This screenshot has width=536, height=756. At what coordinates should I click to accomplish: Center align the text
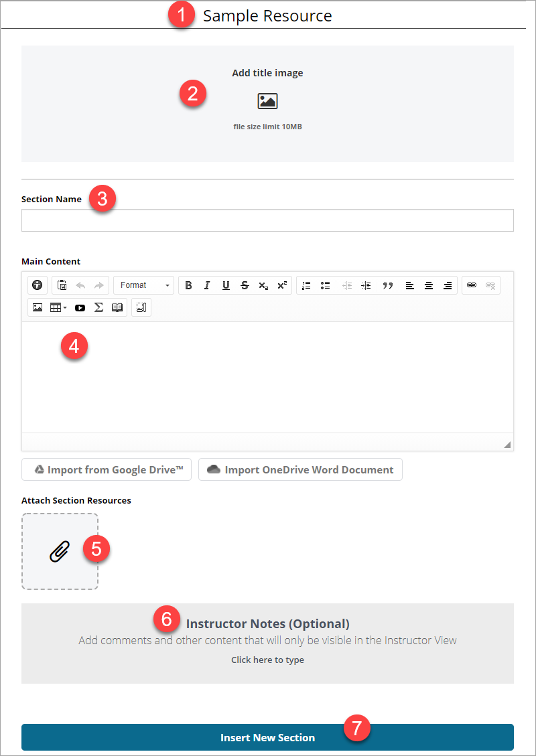coord(428,285)
